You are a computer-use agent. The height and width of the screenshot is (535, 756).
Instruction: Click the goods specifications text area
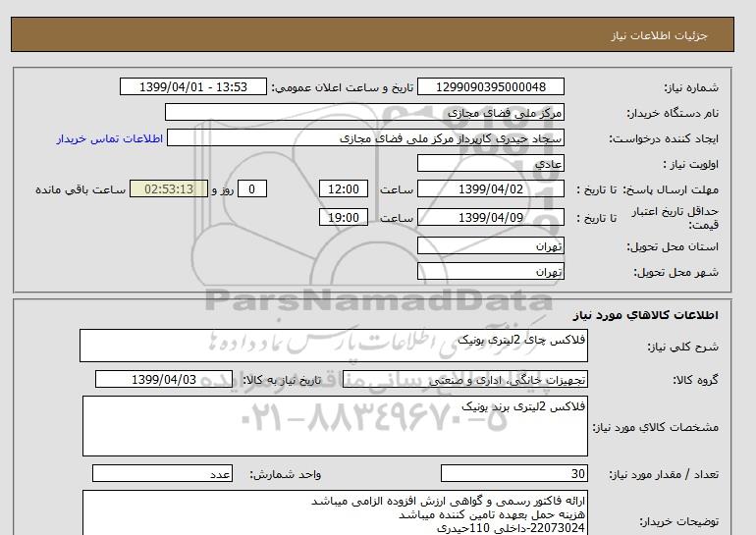point(335,426)
